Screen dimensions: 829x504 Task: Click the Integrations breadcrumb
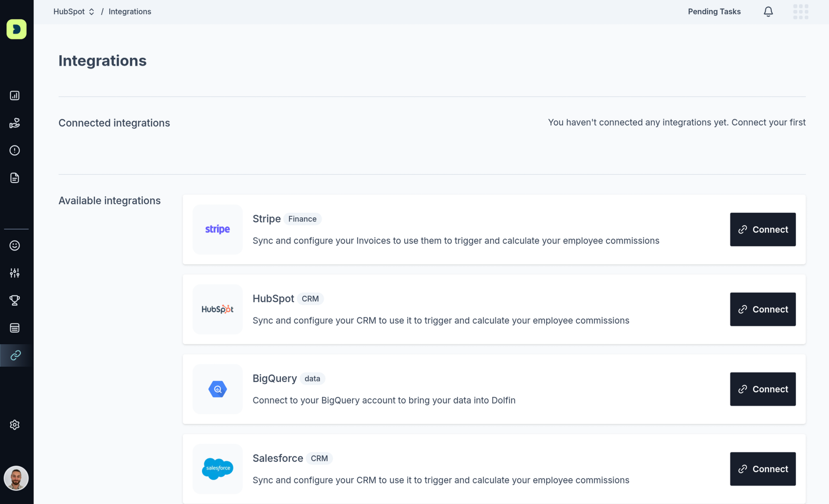(130, 12)
